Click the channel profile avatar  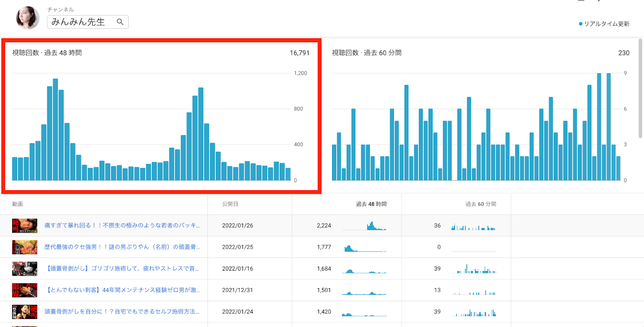pos(28,18)
